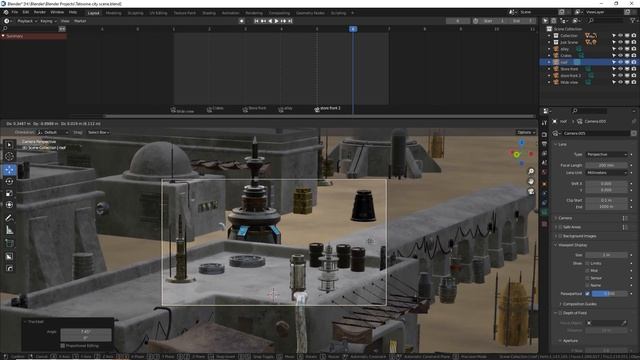Jump to the timeline start frame button
This screenshot has width=640, height=360.
coord(256,21)
